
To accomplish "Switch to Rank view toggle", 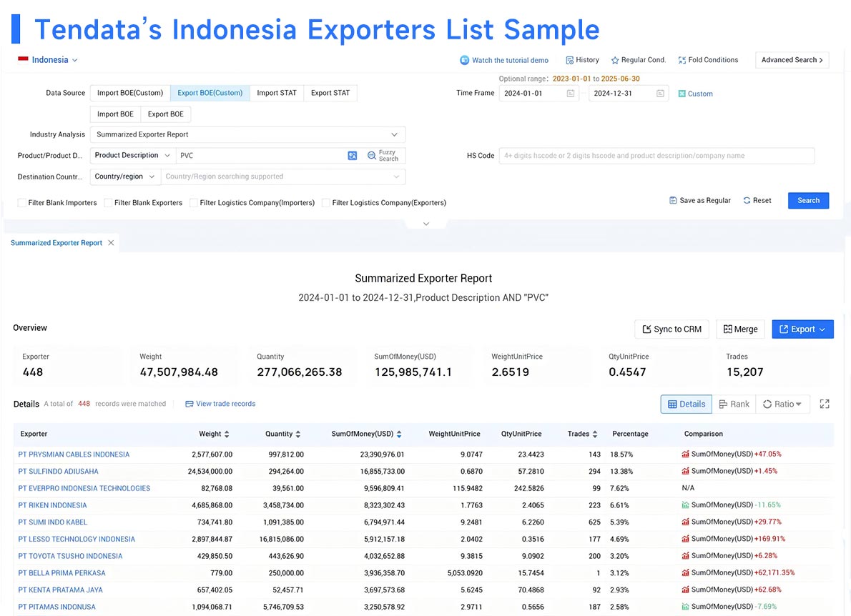I will pyautogui.click(x=734, y=404).
